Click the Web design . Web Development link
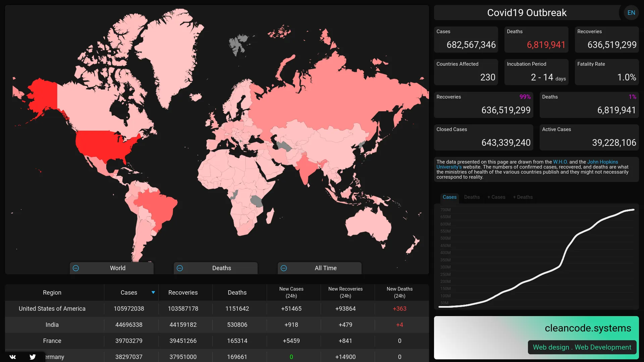 (x=582, y=347)
